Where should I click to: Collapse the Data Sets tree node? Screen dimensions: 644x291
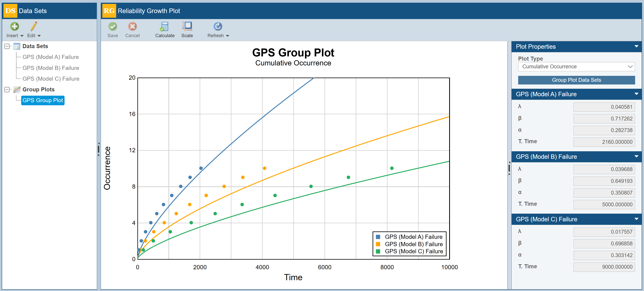coord(7,46)
